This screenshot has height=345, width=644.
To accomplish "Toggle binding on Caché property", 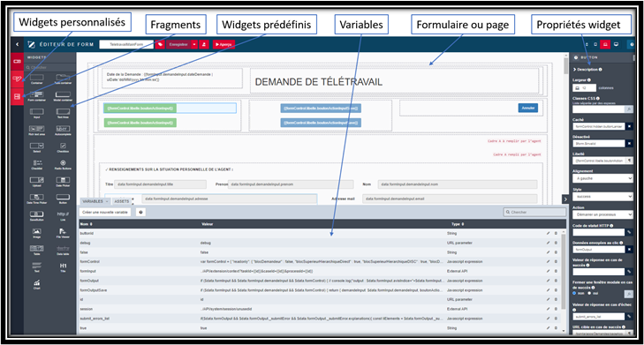I will point(629,126).
